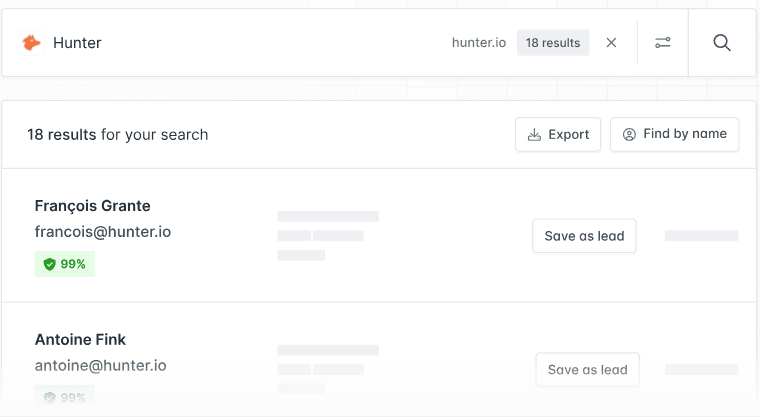Click the magnifying glass search icon
Viewport: 760px width, 420px height.
pyautogui.click(x=722, y=43)
